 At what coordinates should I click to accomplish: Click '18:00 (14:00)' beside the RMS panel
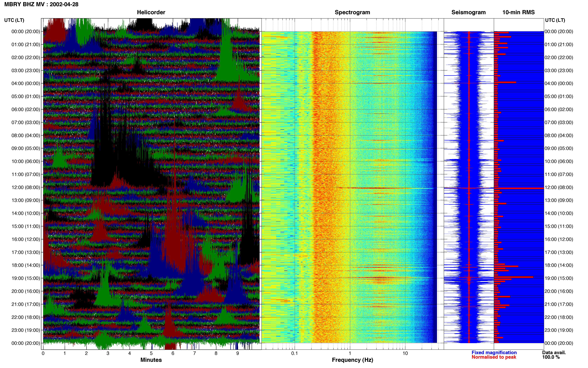(x=559, y=265)
